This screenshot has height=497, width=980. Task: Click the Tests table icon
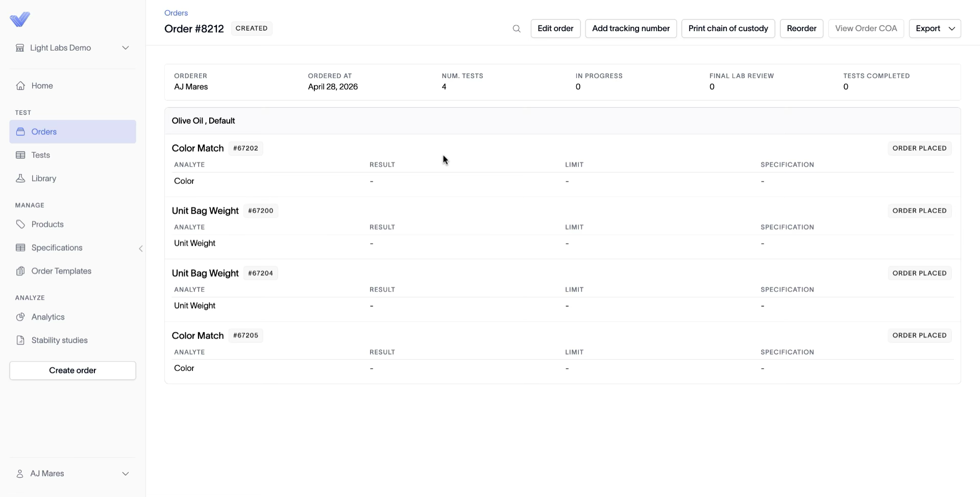[x=20, y=155]
